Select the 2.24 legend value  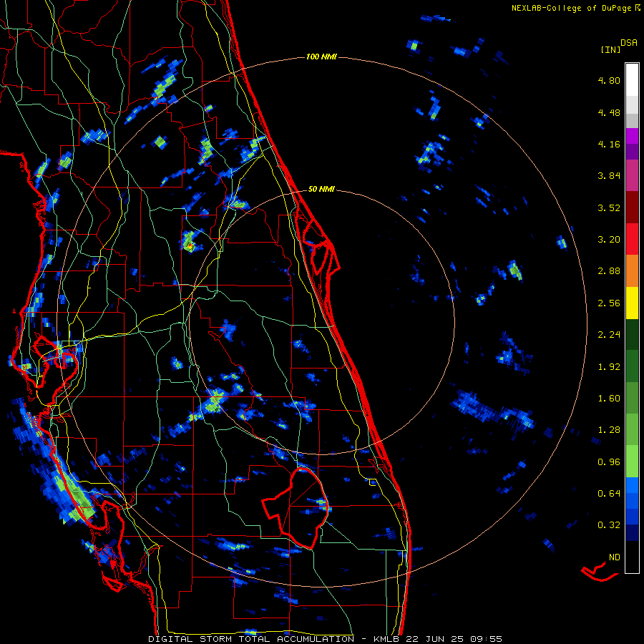click(x=609, y=335)
